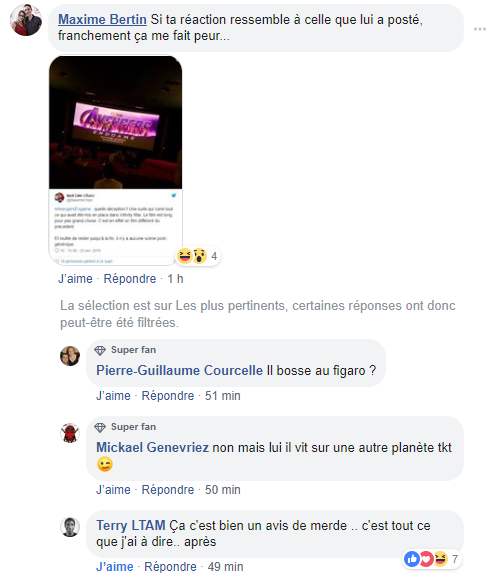Reply to Maxime Bertin's comment with Répondre
The height and width of the screenshot is (582, 488).
[130, 279]
